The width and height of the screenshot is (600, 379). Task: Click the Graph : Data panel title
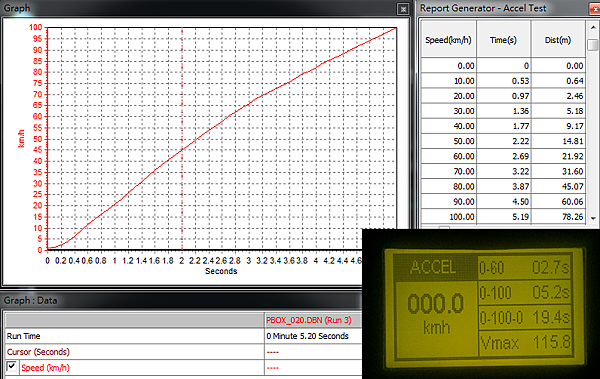(x=31, y=301)
